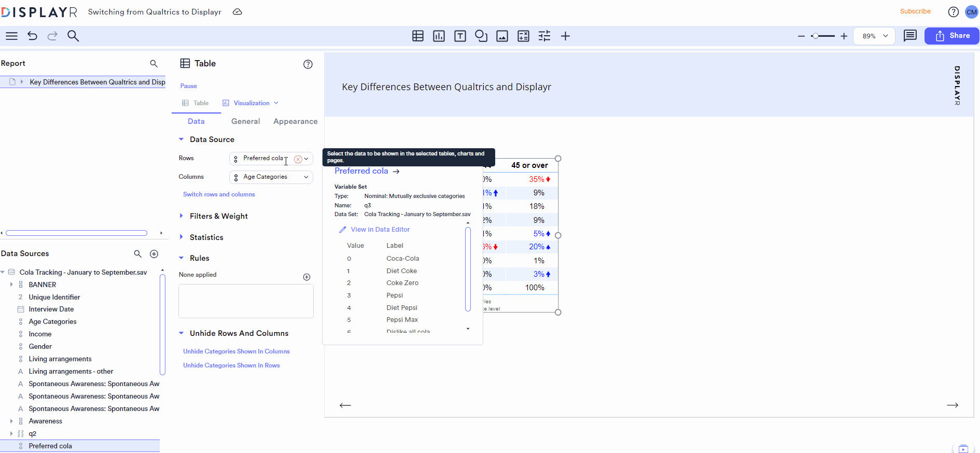Open the help icon in the top bar
Viewport: 980px width, 453px height.
[x=953, y=12]
